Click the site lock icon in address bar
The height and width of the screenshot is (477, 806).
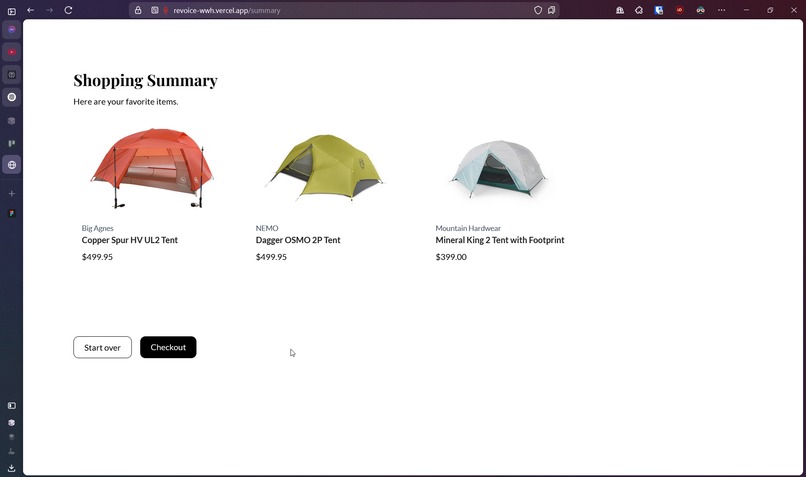click(x=138, y=10)
